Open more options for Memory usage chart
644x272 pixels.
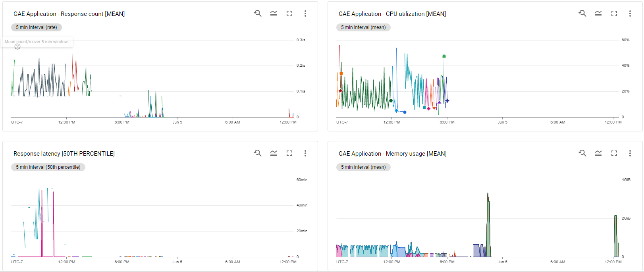pos(630,153)
